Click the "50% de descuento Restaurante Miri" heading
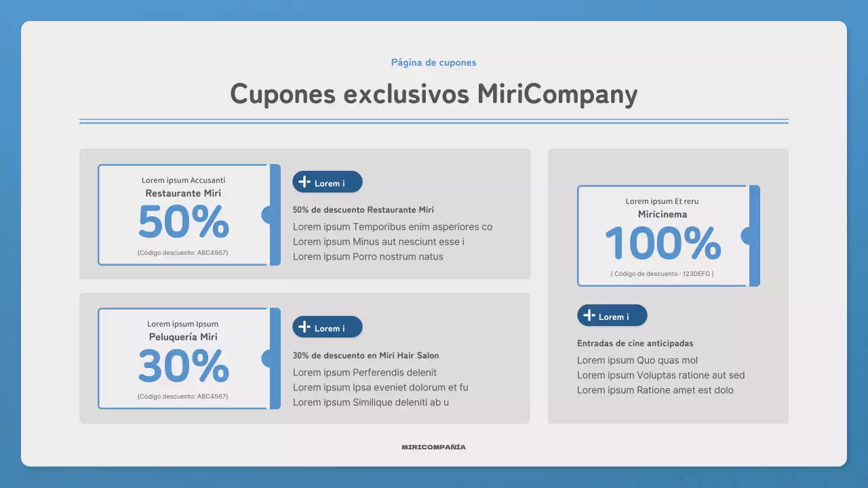The image size is (868, 488). pos(363,210)
